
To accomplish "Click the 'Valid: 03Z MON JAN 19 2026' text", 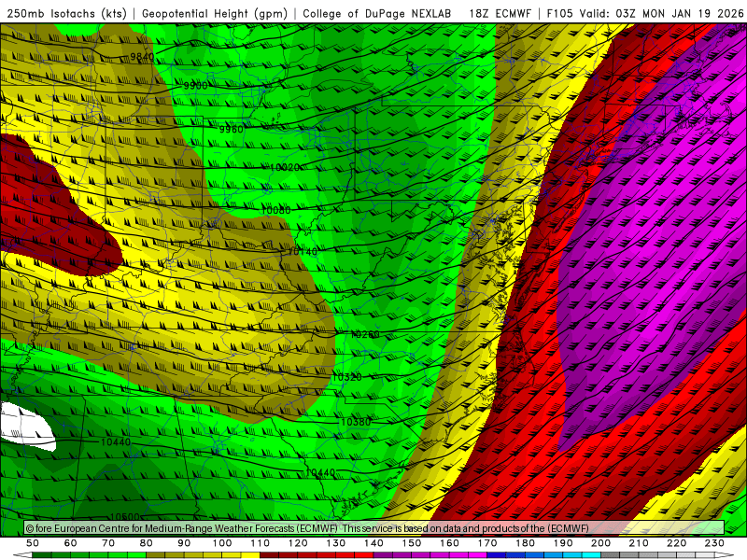I will pos(661,13).
